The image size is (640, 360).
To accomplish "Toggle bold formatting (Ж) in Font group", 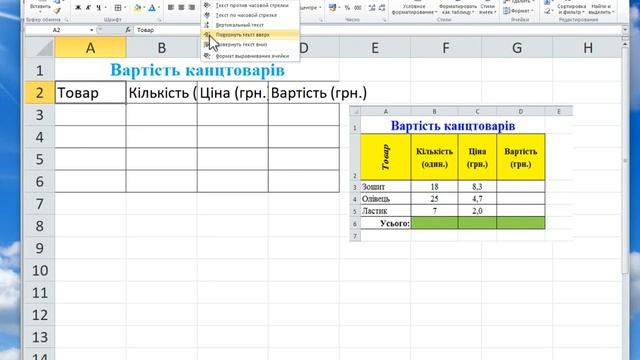I will pos(78,7).
